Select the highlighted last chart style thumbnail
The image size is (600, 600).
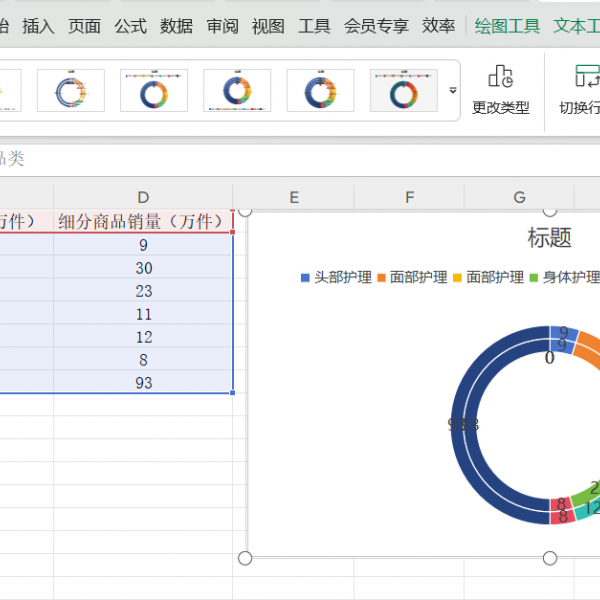(403, 91)
